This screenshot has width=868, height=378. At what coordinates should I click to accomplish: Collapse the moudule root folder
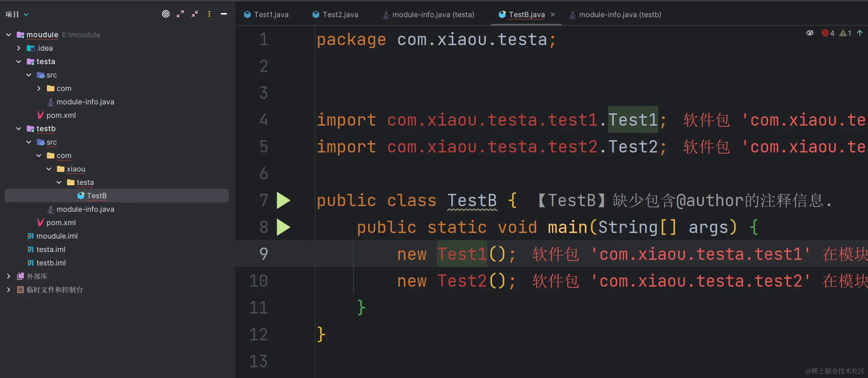point(9,35)
